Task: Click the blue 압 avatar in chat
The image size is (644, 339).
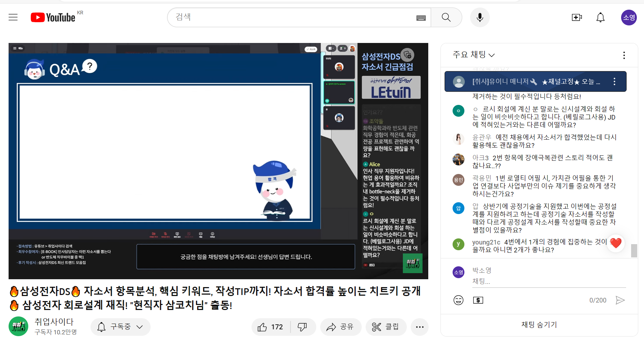Action: (x=458, y=208)
